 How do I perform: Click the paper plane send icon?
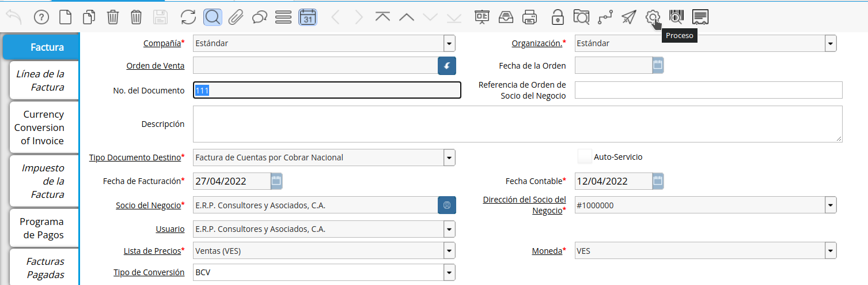(x=628, y=17)
